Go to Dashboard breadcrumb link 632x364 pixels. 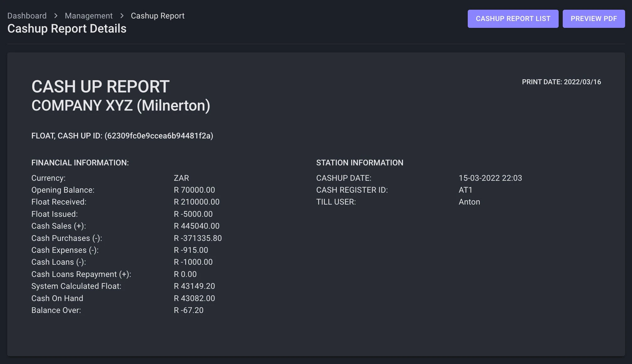tap(27, 16)
